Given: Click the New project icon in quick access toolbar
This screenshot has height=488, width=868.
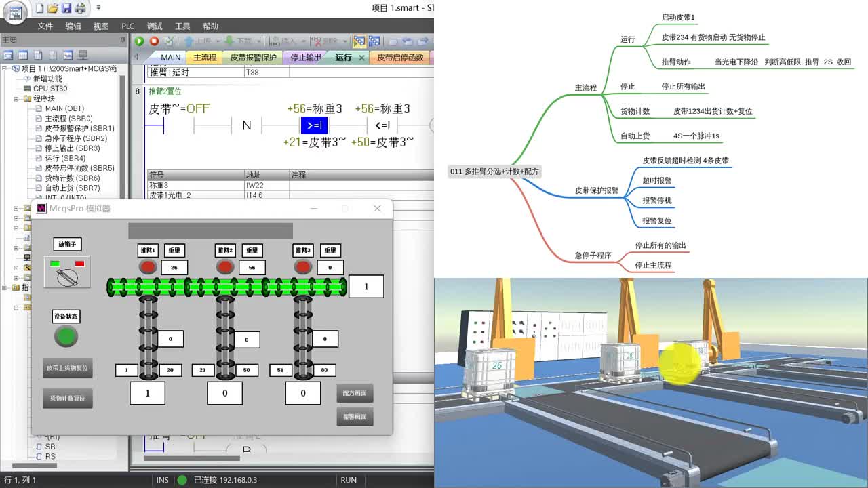Looking at the screenshot, I should pyautogui.click(x=39, y=9).
